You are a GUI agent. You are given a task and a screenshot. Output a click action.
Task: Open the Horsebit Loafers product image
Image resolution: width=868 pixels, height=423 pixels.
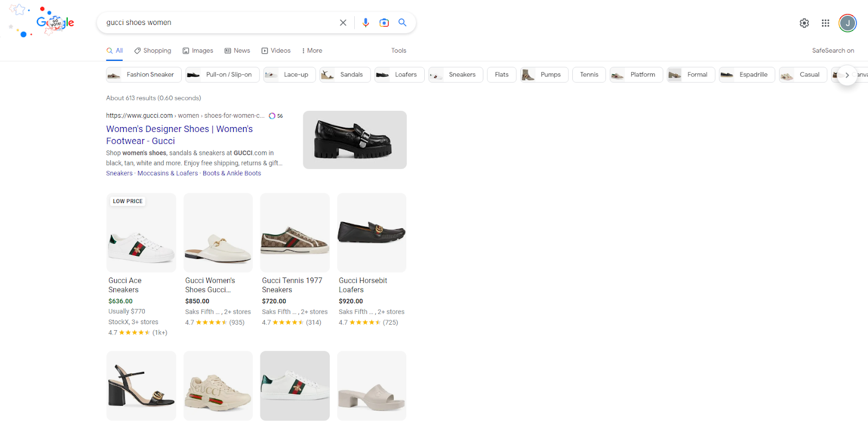[372, 232]
